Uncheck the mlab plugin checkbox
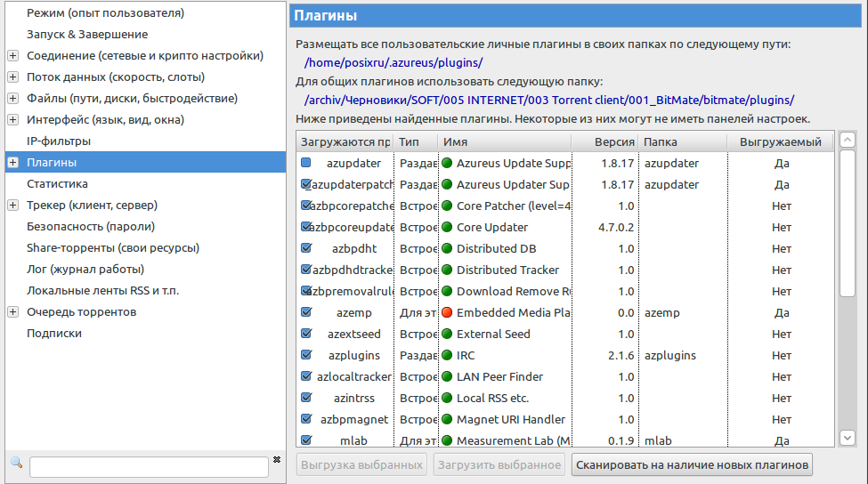 tap(306, 440)
